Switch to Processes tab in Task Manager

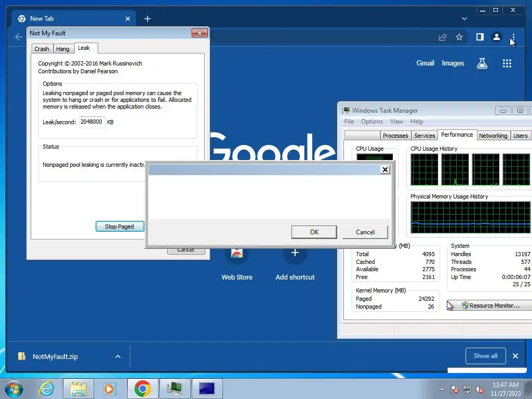(x=395, y=136)
